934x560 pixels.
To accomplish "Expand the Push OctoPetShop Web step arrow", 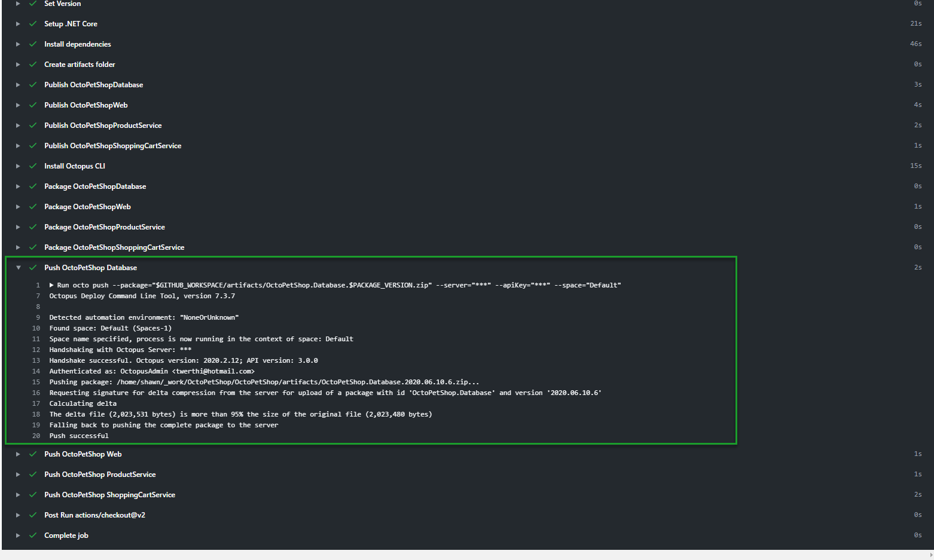I will pos(18,454).
